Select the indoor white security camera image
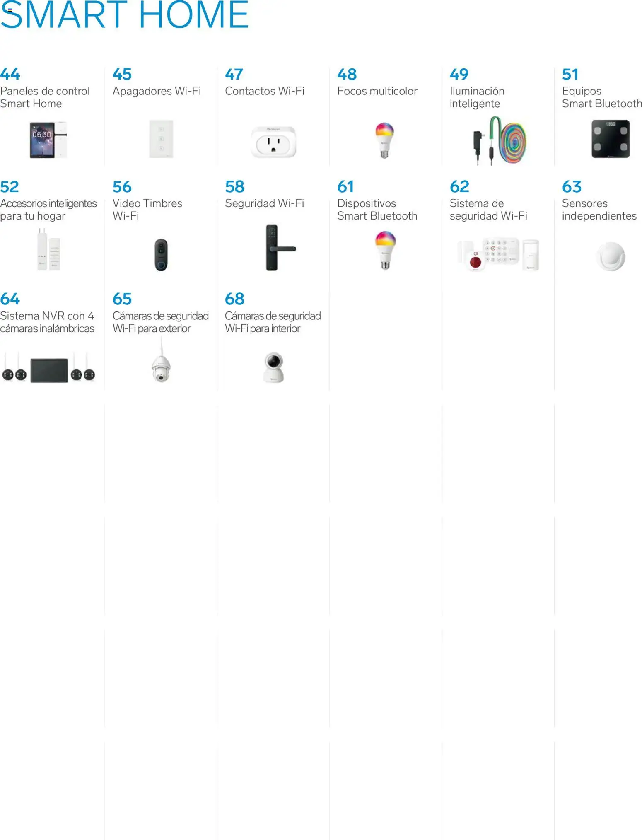Viewport: 642px width, 840px height. pos(274,367)
